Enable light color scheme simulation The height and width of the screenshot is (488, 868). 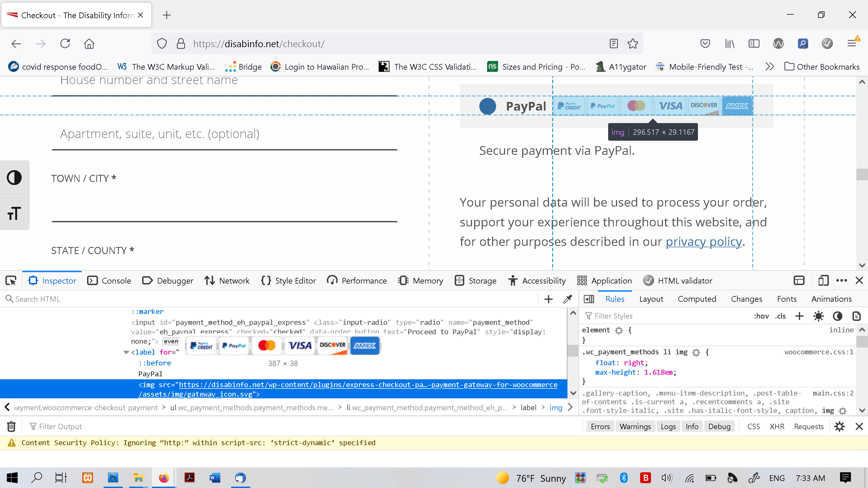(x=818, y=316)
